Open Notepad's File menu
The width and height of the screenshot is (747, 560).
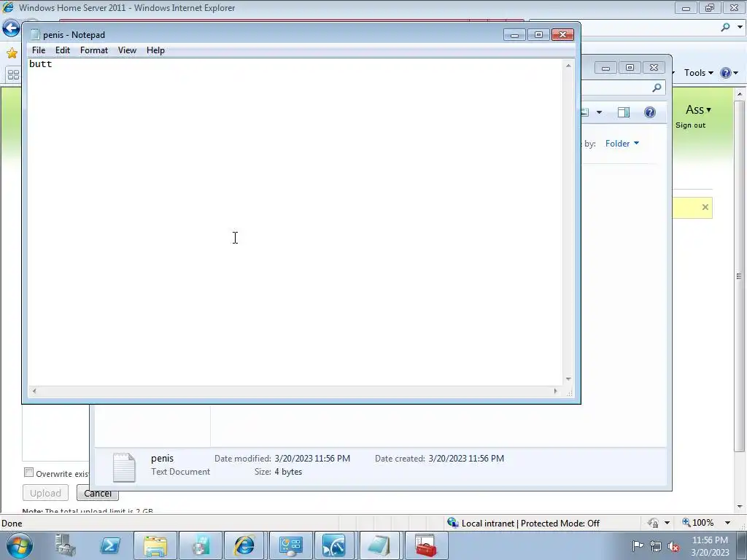(39, 50)
